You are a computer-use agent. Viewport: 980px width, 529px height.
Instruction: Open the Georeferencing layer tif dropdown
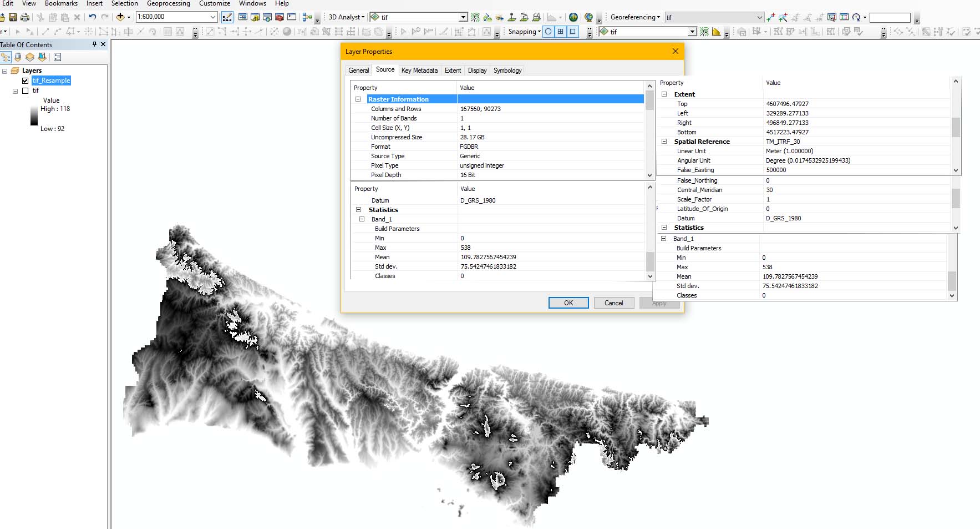pos(760,17)
